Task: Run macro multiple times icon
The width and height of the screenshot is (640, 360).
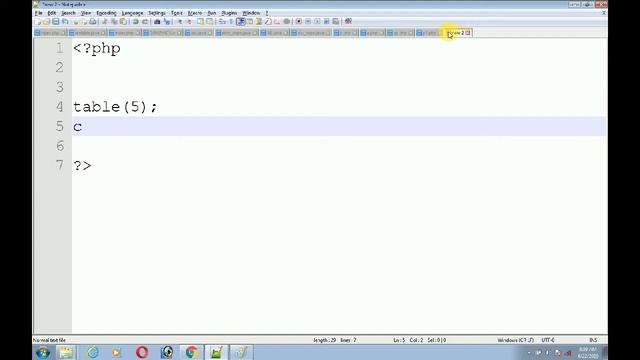Action: click(x=327, y=21)
